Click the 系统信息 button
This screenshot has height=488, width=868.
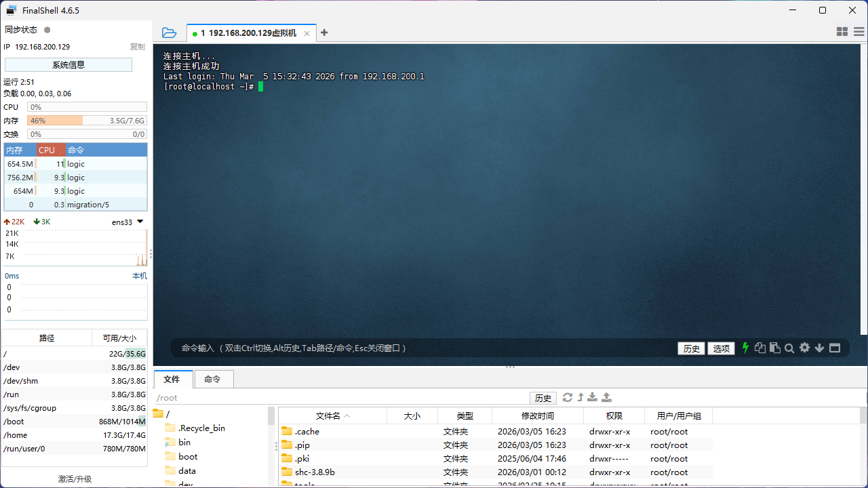coord(68,64)
